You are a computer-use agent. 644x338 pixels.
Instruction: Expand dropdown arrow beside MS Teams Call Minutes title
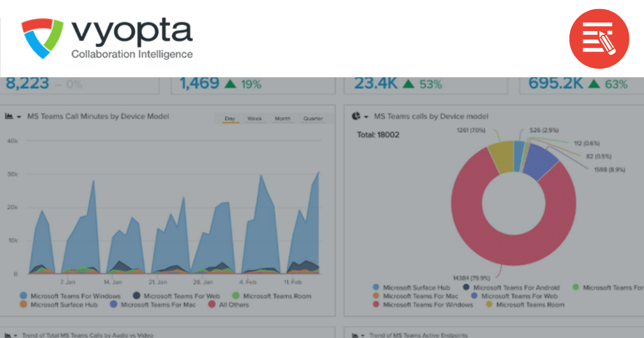(x=19, y=117)
